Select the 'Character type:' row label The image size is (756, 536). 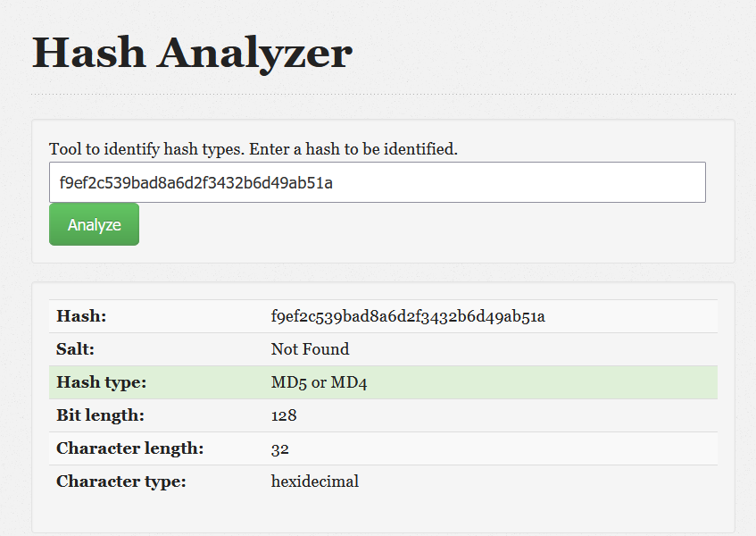tap(120, 482)
